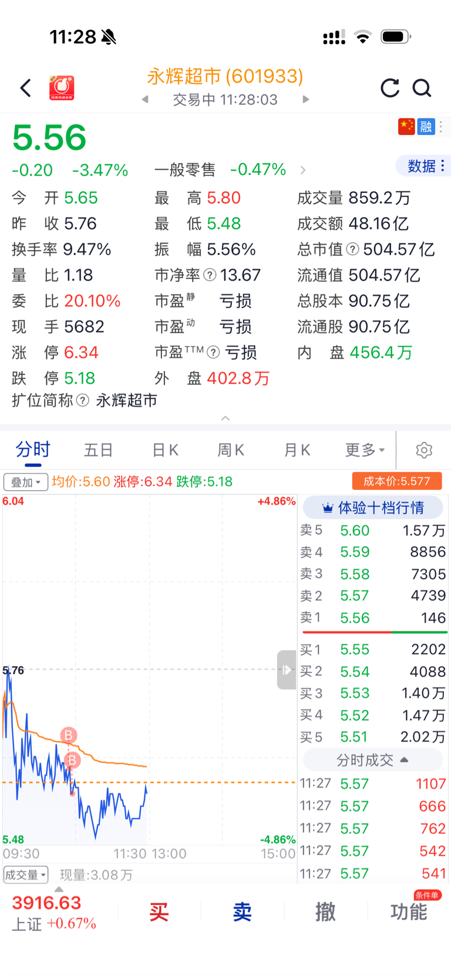Tap the blue 融 margin icon
451x980 pixels.
pos(426,126)
